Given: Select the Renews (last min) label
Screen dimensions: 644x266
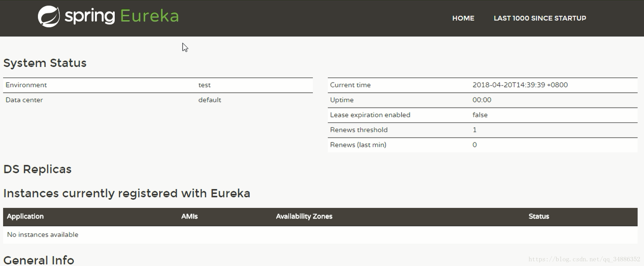Looking at the screenshot, I should [358, 145].
